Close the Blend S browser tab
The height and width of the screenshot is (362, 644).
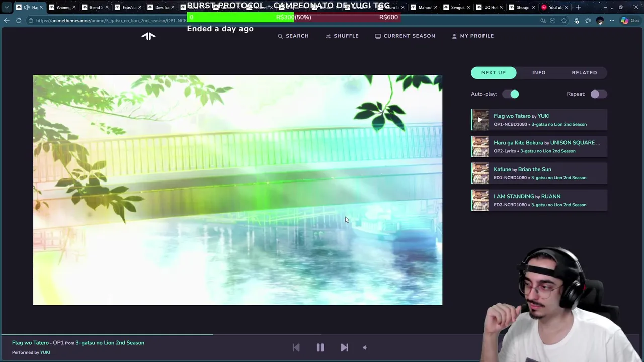pyautogui.click(x=107, y=7)
